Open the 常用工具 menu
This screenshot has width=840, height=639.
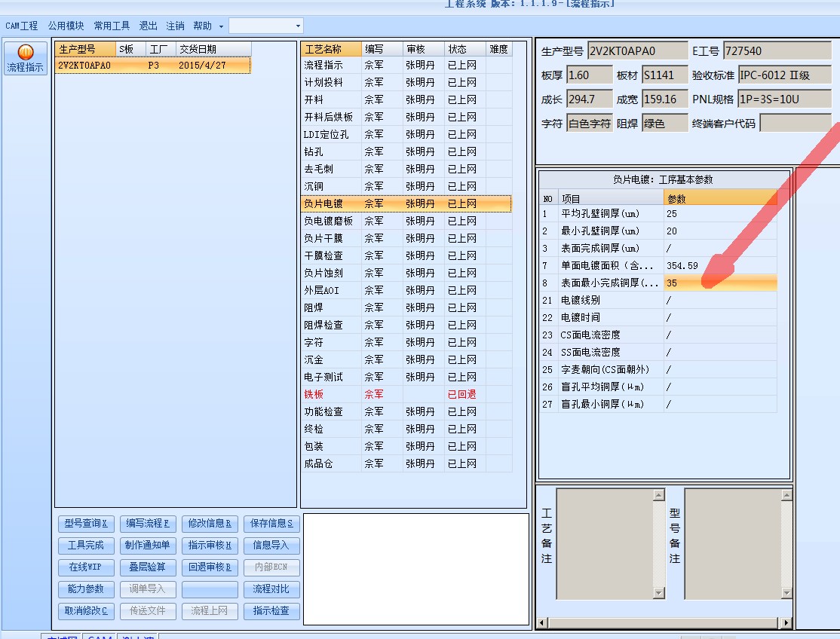point(112,26)
